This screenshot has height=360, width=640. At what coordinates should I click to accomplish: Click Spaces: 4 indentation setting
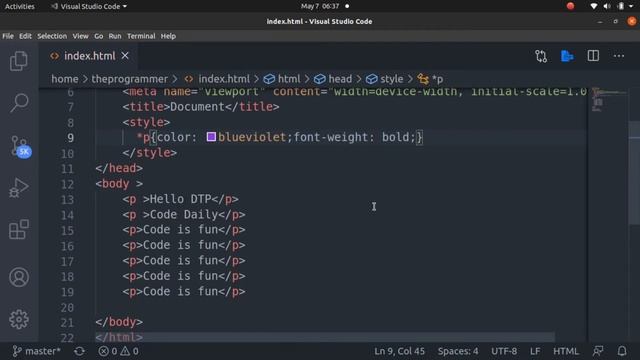[458, 351]
